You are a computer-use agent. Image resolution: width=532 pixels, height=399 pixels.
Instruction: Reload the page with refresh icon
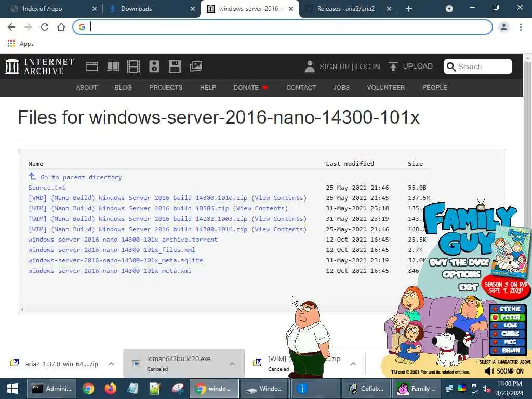click(45, 27)
